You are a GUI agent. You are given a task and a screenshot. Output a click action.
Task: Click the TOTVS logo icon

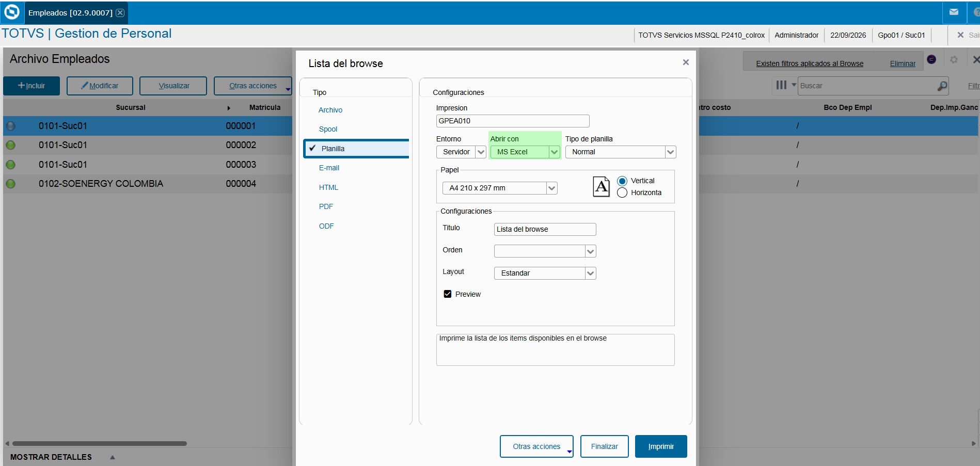coord(11,12)
